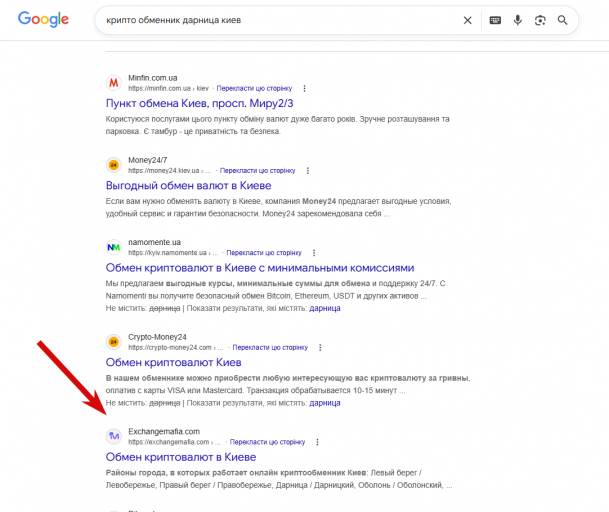Image resolution: width=609 pixels, height=512 pixels.
Task: Click the Minfin.com.ua site name
Action: coord(153,78)
